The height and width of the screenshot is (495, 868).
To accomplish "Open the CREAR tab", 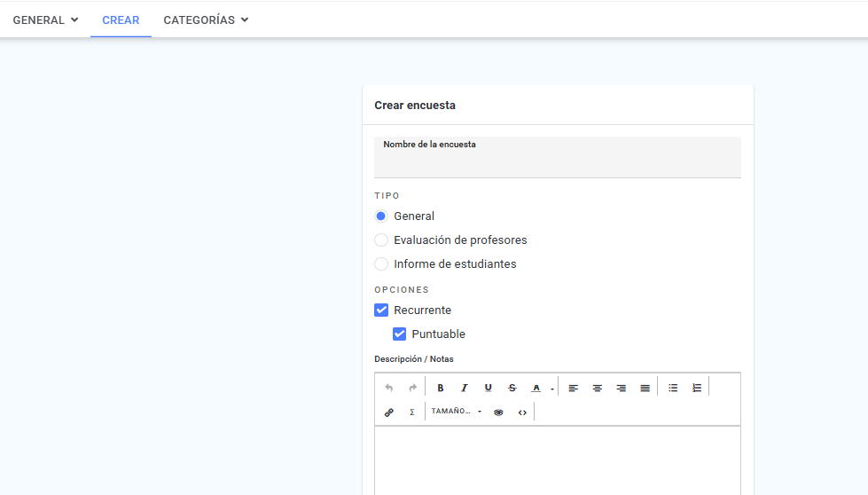I will [x=121, y=20].
